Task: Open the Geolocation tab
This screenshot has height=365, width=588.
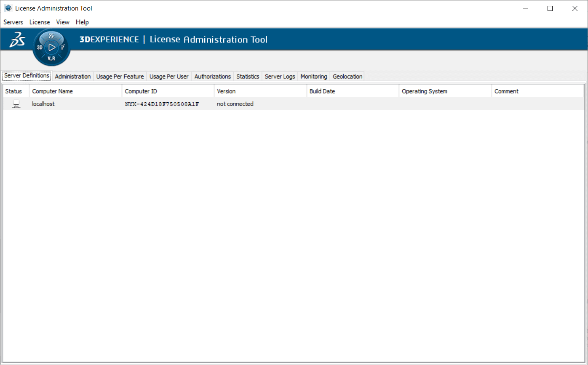Action: click(347, 76)
